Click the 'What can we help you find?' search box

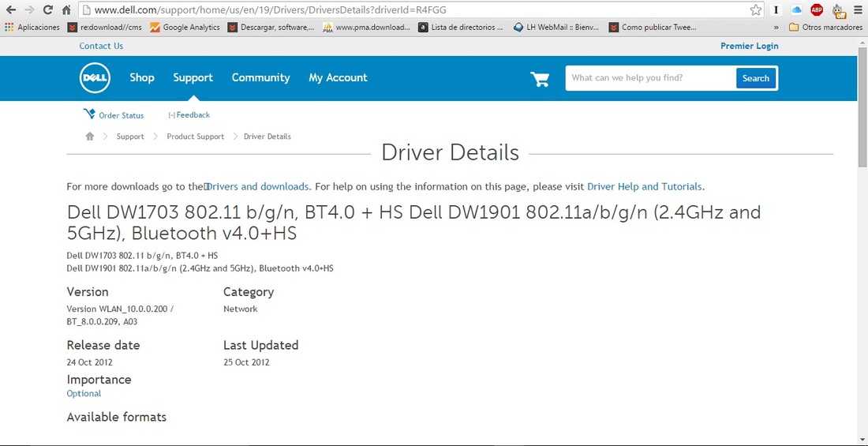650,78
